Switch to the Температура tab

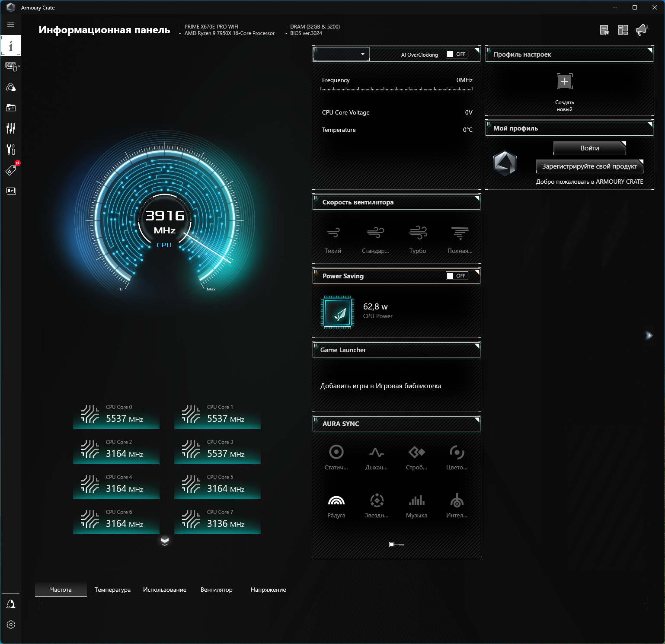coord(112,590)
